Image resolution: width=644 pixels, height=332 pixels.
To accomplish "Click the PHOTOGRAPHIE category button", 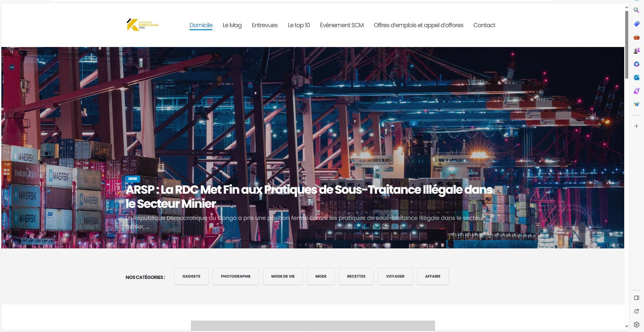I will [x=236, y=276].
